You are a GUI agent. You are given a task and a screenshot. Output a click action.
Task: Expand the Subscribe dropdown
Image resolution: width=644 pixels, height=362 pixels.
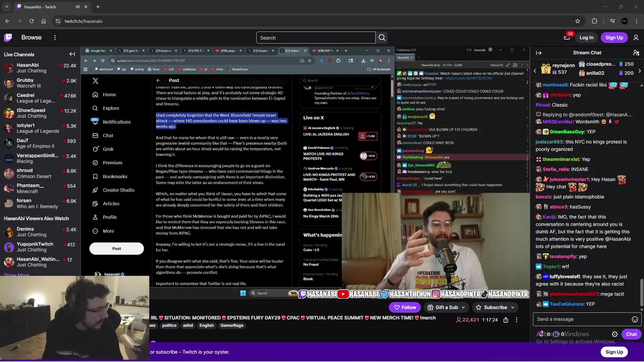[512, 307]
